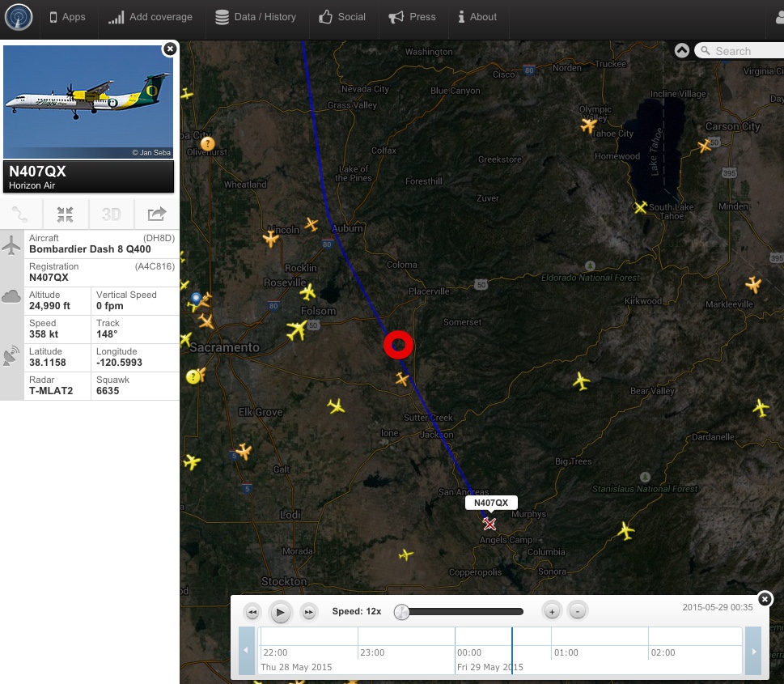Increase playback speed with plus button
The height and width of the screenshot is (684, 784).
coord(552,611)
